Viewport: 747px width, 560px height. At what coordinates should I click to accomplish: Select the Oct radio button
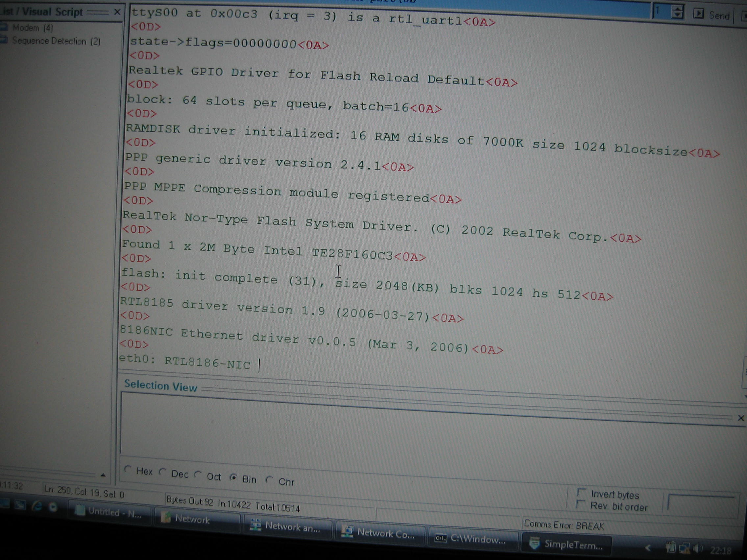tap(198, 475)
